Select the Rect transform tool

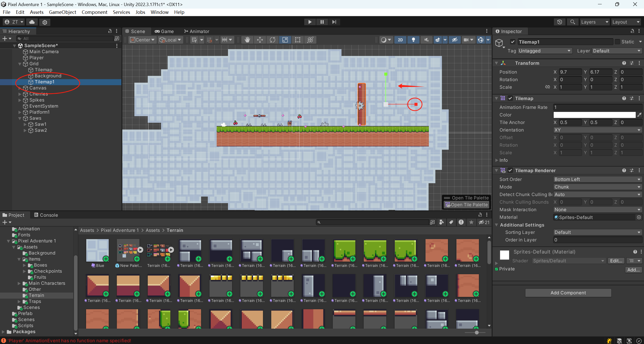[x=297, y=40]
